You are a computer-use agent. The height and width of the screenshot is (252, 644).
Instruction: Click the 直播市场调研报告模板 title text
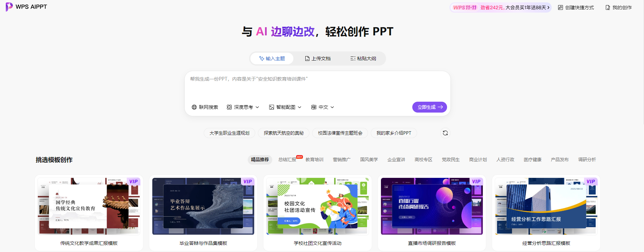click(x=432, y=243)
